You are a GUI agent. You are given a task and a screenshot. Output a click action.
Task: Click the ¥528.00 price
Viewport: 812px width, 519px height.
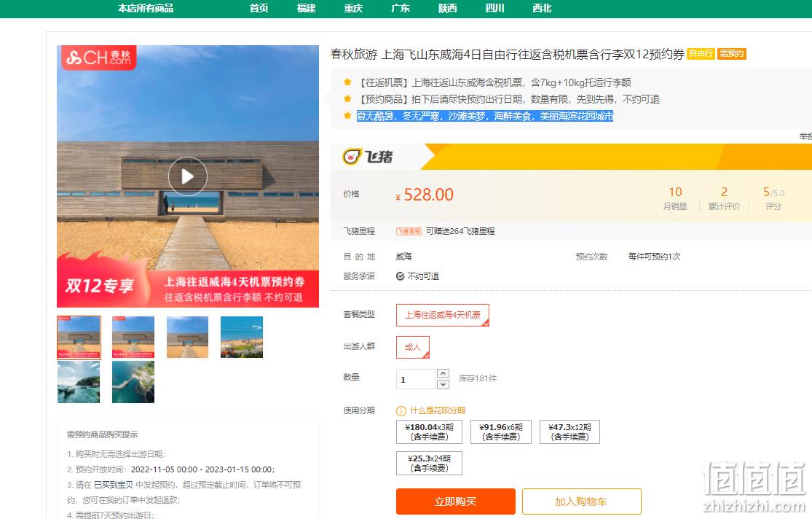[425, 195]
